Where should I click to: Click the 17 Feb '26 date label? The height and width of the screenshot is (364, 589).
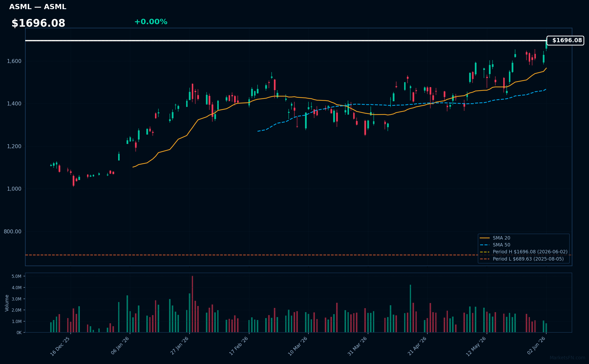point(239,346)
